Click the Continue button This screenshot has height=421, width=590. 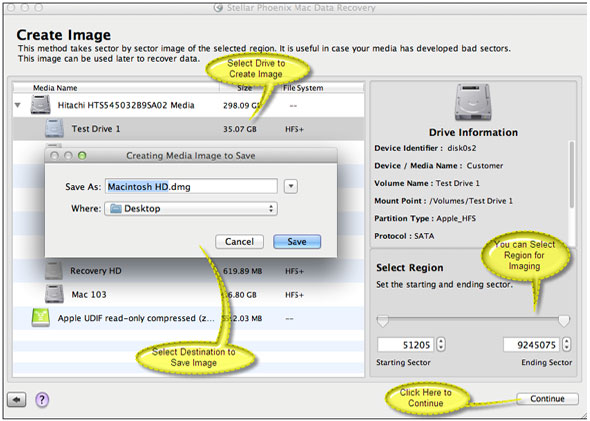click(547, 398)
